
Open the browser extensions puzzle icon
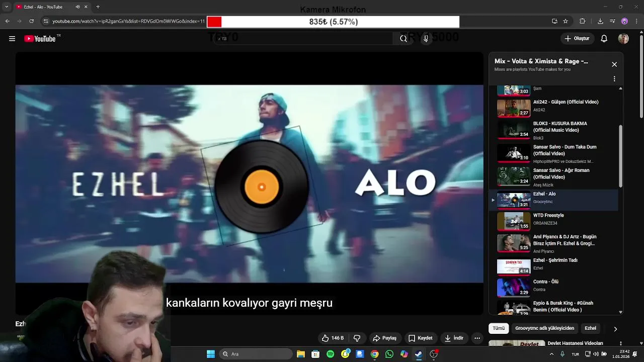coord(583,21)
